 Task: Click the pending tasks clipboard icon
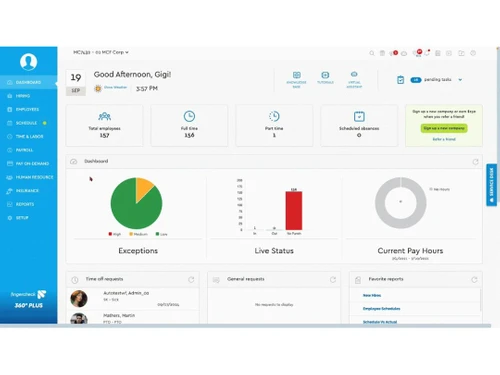click(401, 80)
